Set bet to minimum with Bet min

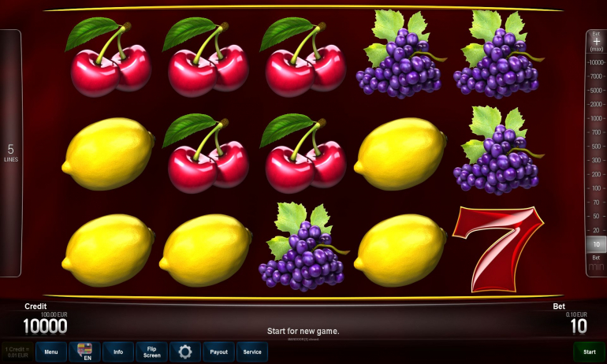[x=596, y=263]
